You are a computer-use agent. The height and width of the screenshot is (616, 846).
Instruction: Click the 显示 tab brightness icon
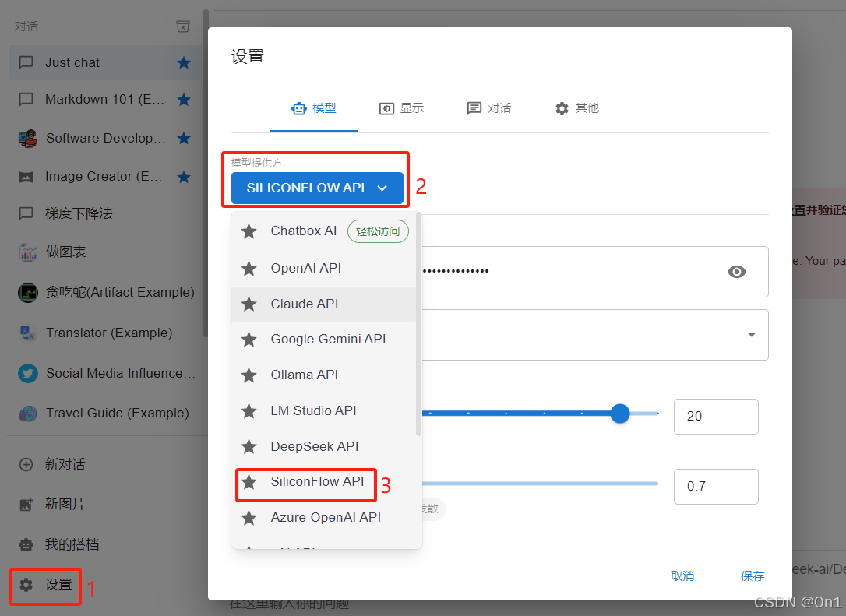point(386,109)
